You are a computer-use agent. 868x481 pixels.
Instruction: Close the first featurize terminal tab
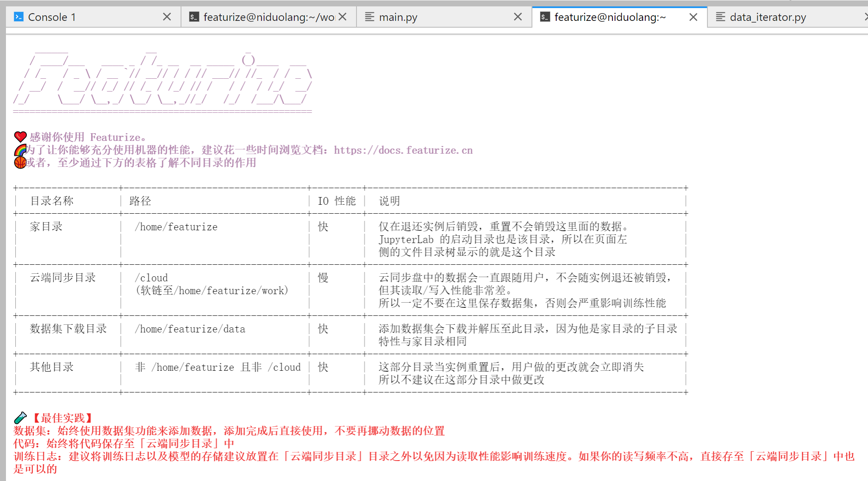coord(343,17)
